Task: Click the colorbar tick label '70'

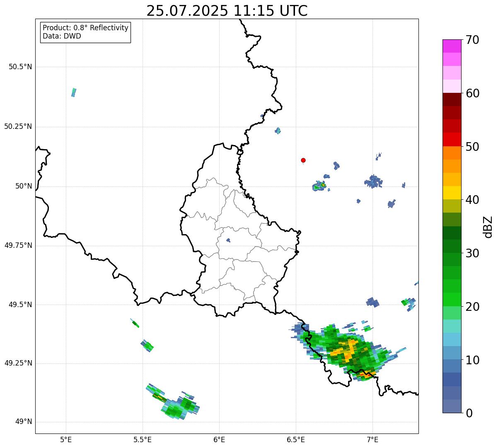Action: tap(472, 40)
